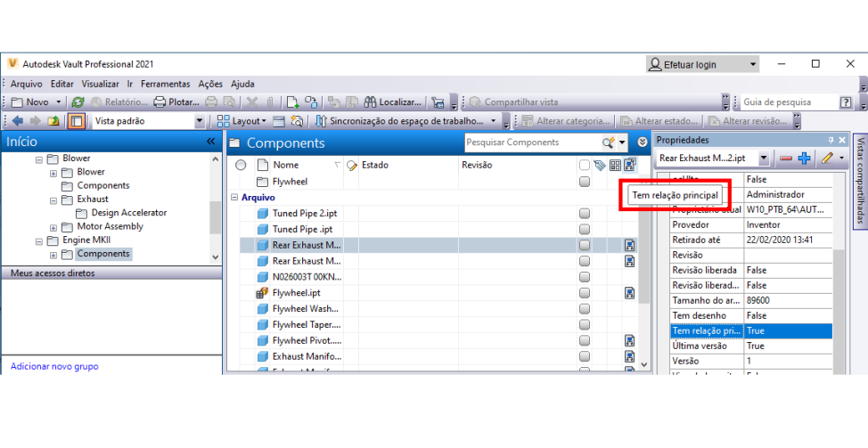
Task: Tick the Tuned Pipe 2.ipt checkbox
Action: 585,214
